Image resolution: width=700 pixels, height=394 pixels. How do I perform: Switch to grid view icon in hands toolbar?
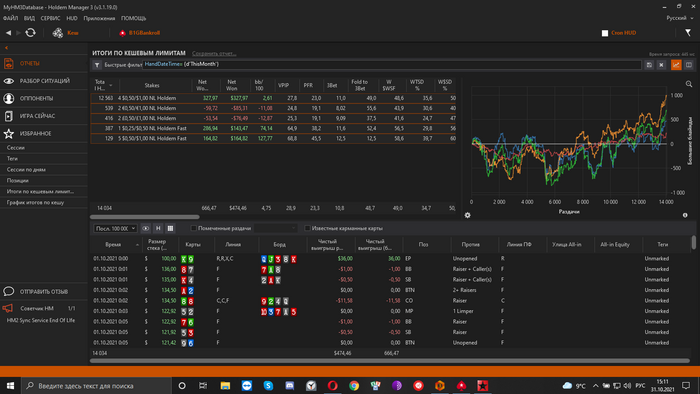pyautogui.click(x=170, y=228)
